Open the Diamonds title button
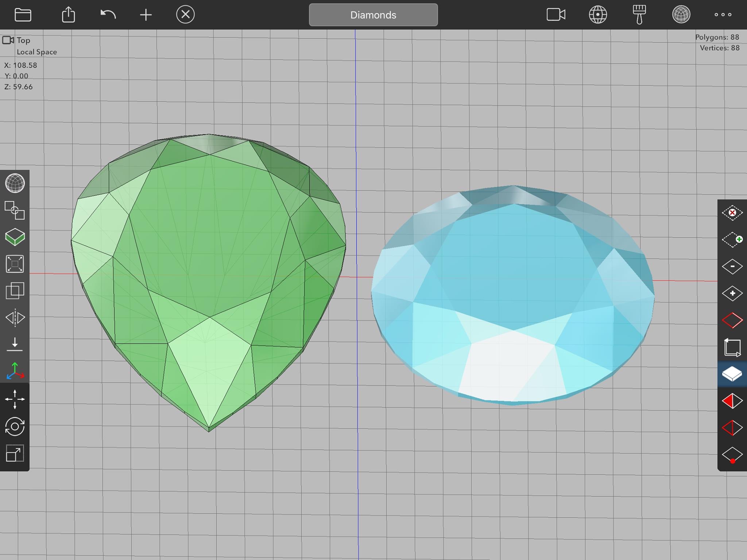 pos(373,15)
